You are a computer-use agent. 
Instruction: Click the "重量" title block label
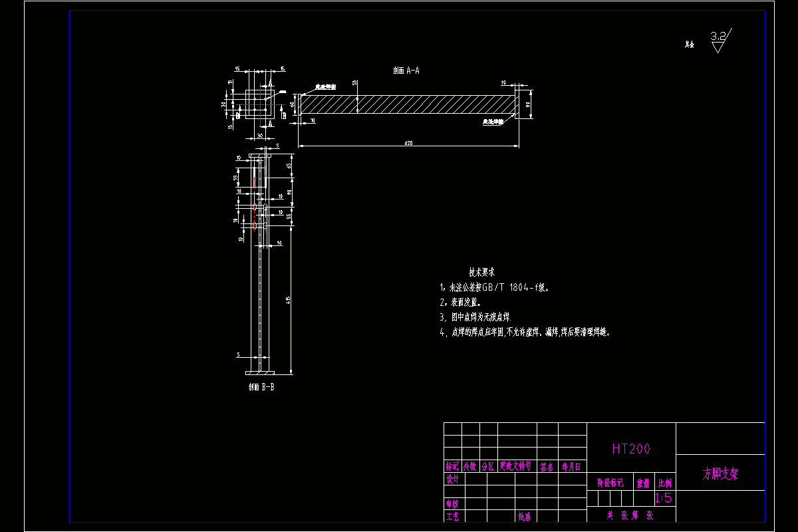tap(643, 483)
